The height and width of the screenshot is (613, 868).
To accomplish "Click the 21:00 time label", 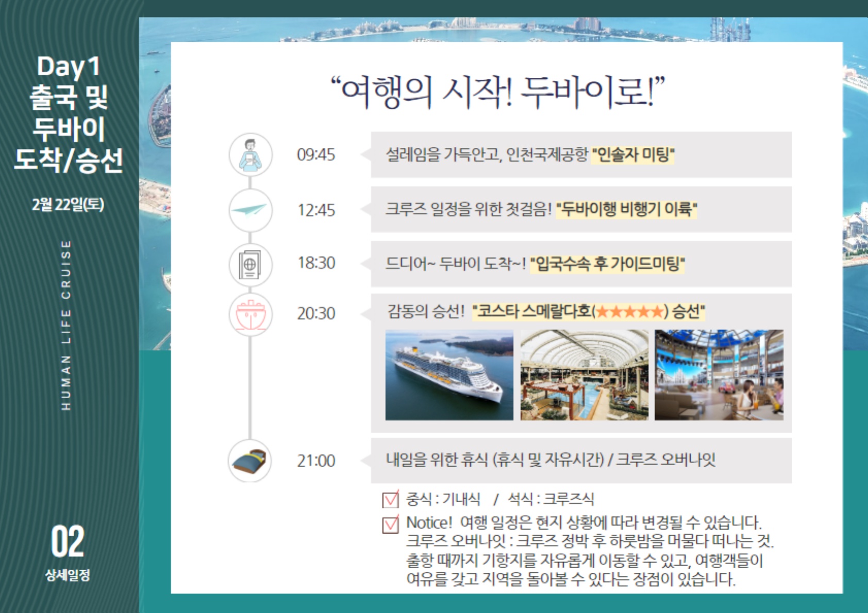I will click(x=316, y=461).
